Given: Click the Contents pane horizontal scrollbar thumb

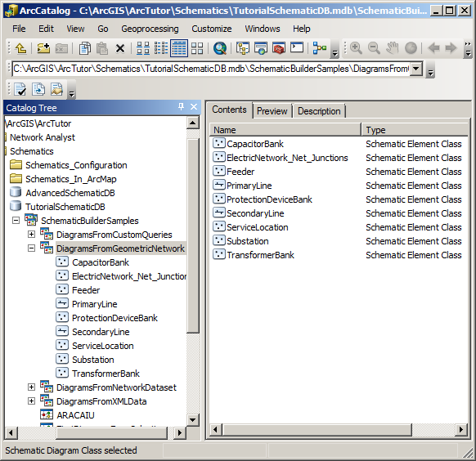Looking at the screenshot, I should (317, 429).
